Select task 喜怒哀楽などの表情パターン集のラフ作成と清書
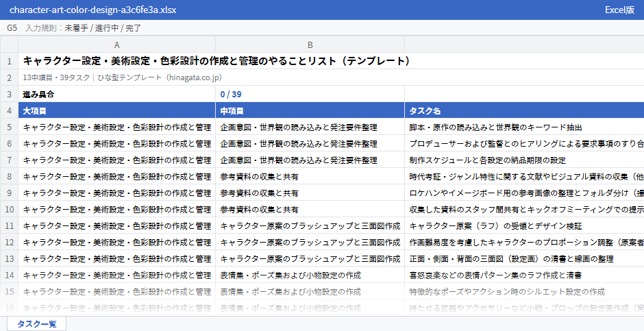644x331 pixels. tap(525, 275)
